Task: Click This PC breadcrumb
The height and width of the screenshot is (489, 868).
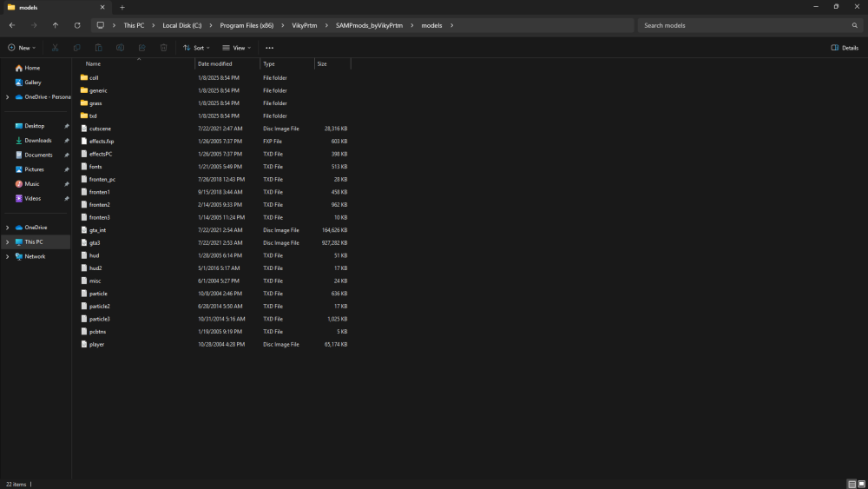Action: click(x=134, y=25)
